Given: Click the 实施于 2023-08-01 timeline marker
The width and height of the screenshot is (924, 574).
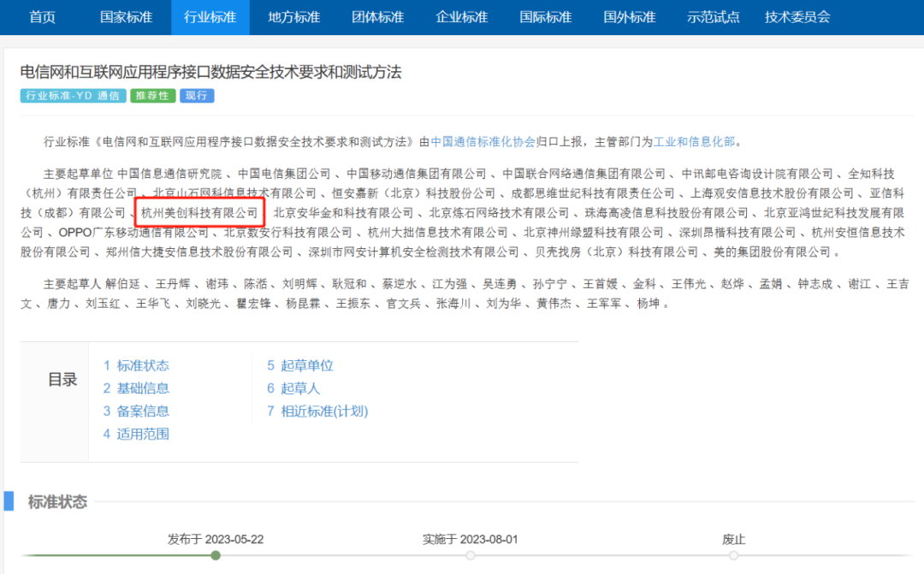Looking at the screenshot, I should click(x=471, y=555).
